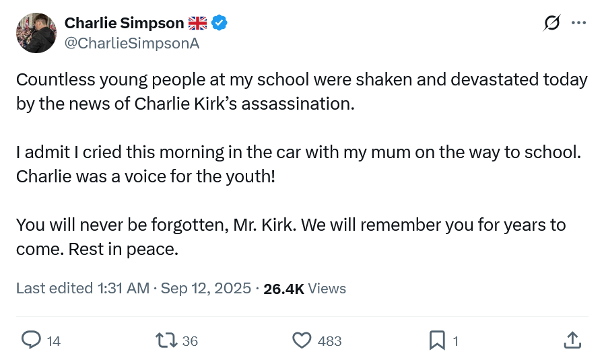Image resolution: width=604 pixels, height=364 pixels.
Task: Like the post with heart icon
Action: tap(302, 340)
